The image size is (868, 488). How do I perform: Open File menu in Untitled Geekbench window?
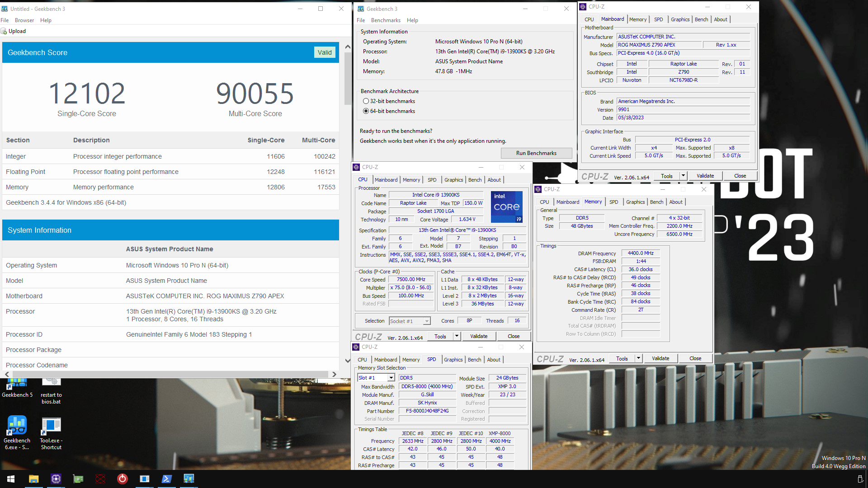5,20
